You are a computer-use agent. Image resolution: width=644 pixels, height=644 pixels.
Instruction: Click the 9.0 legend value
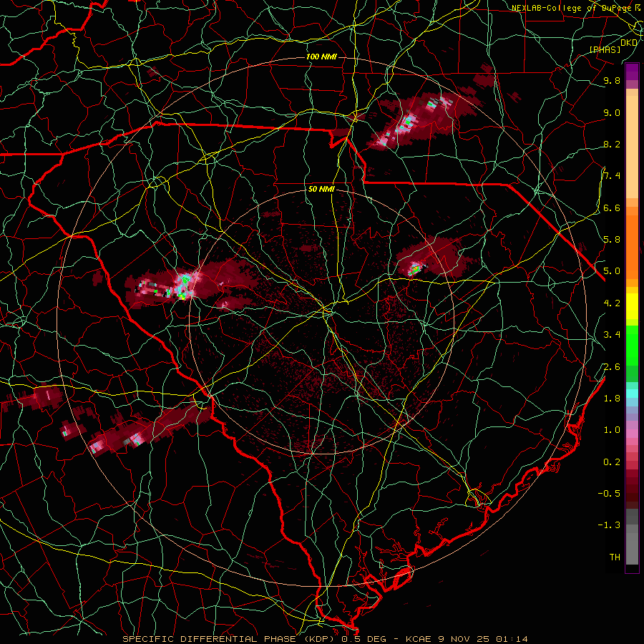pyautogui.click(x=612, y=112)
